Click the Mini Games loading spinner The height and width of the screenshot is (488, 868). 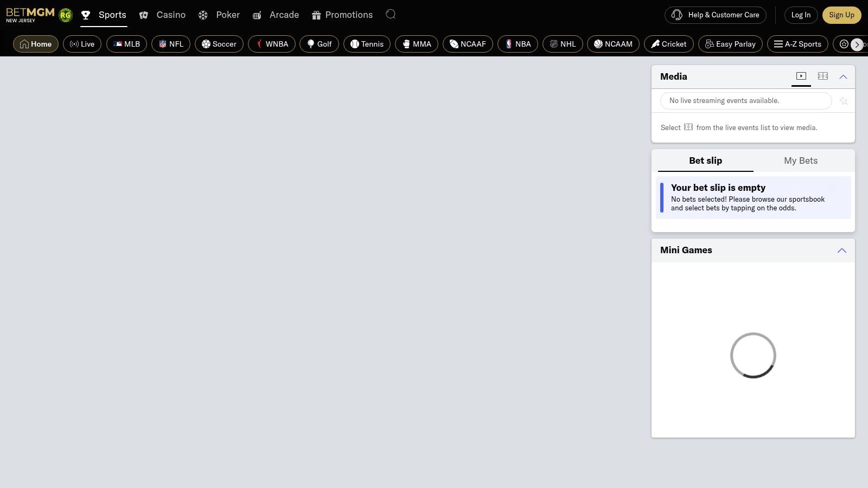point(753,355)
